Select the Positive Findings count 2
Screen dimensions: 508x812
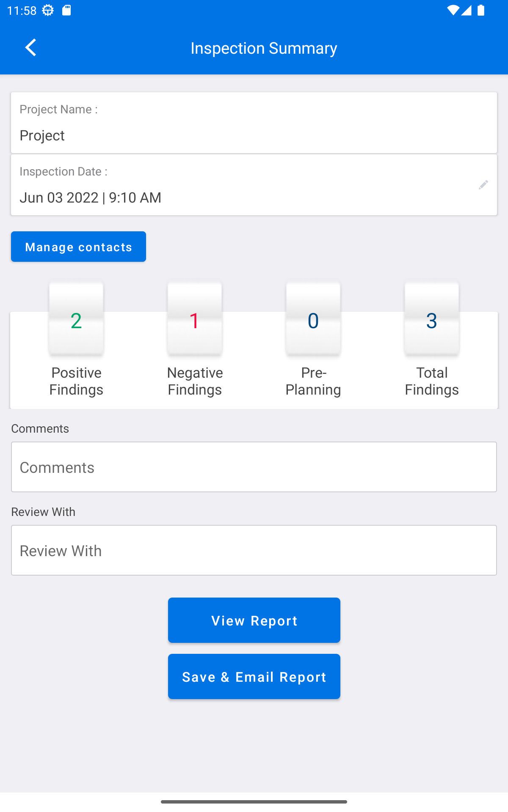tap(76, 320)
